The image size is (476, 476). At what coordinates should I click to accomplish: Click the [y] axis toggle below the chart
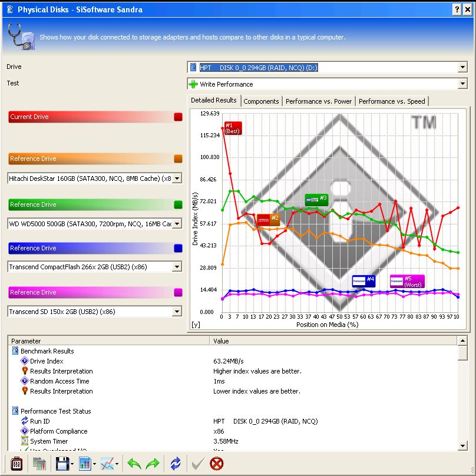[196, 325]
